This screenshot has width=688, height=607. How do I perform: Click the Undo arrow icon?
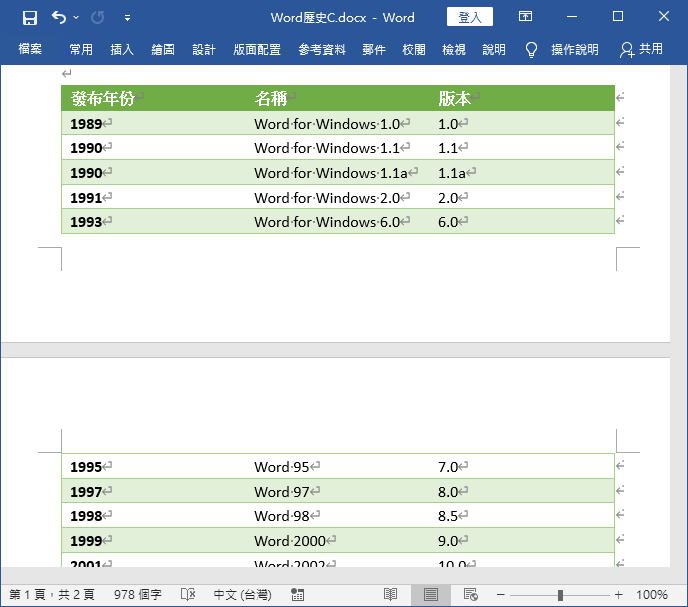pos(59,18)
